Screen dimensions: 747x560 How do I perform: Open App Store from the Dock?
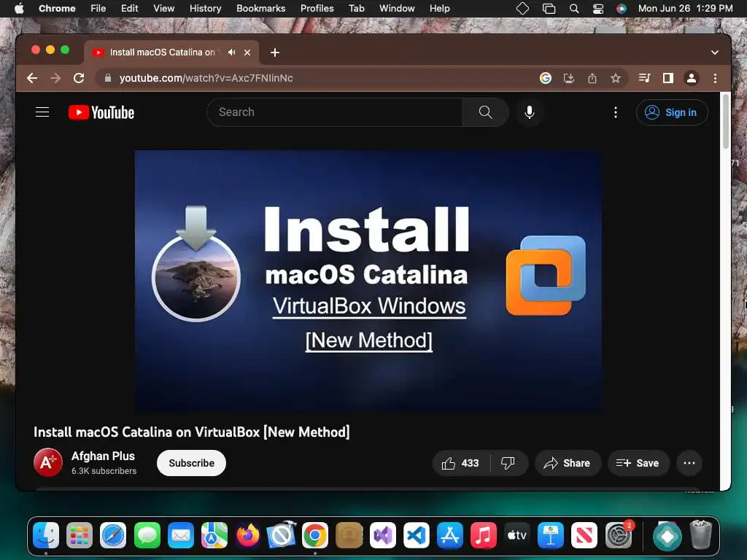tap(449, 536)
